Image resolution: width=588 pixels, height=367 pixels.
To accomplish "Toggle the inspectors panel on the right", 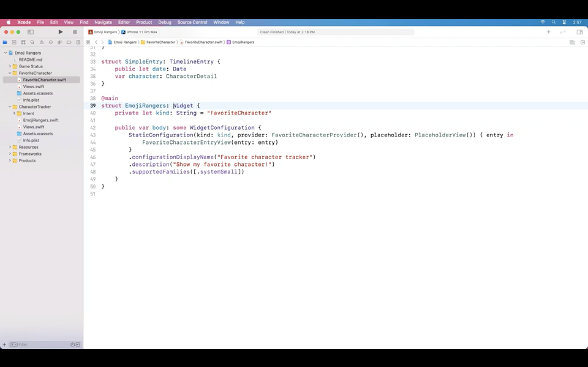I will click(579, 32).
